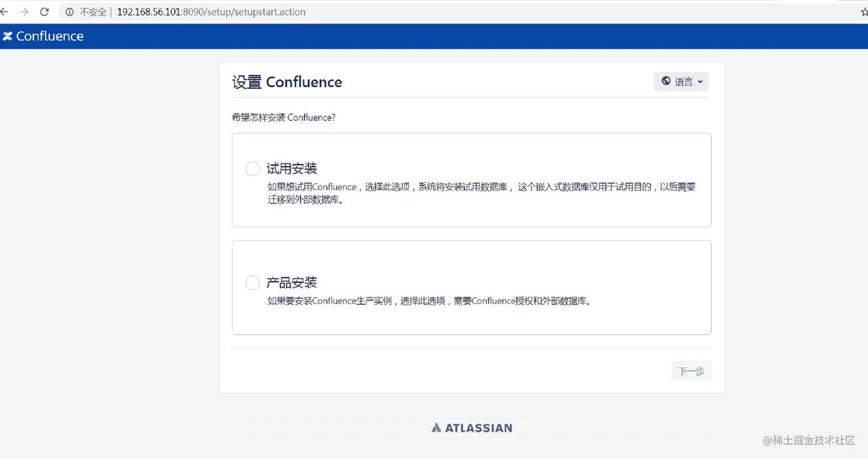Image resolution: width=868 pixels, height=459 pixels.
Task: Click the 下一步 button
Action: (691, 371)
